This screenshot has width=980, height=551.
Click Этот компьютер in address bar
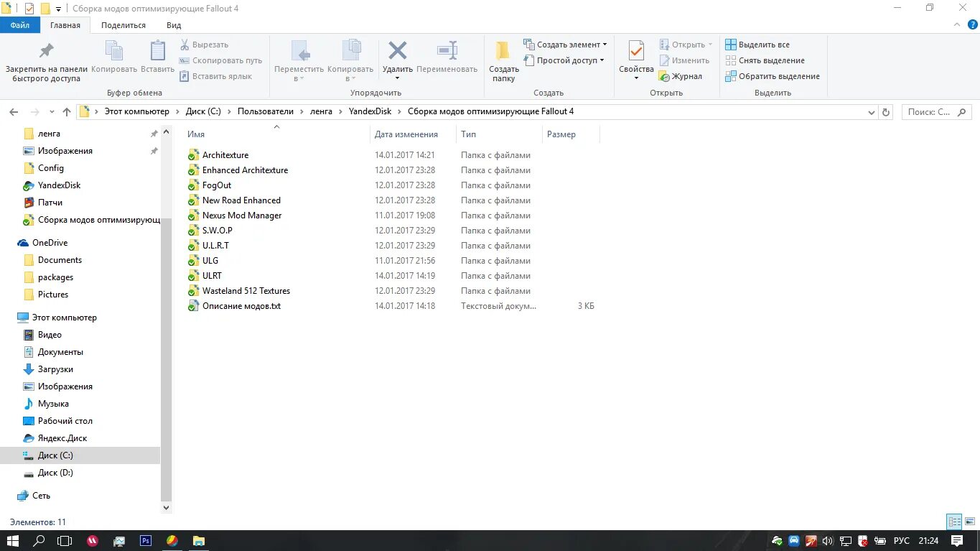tap(137, 111)
